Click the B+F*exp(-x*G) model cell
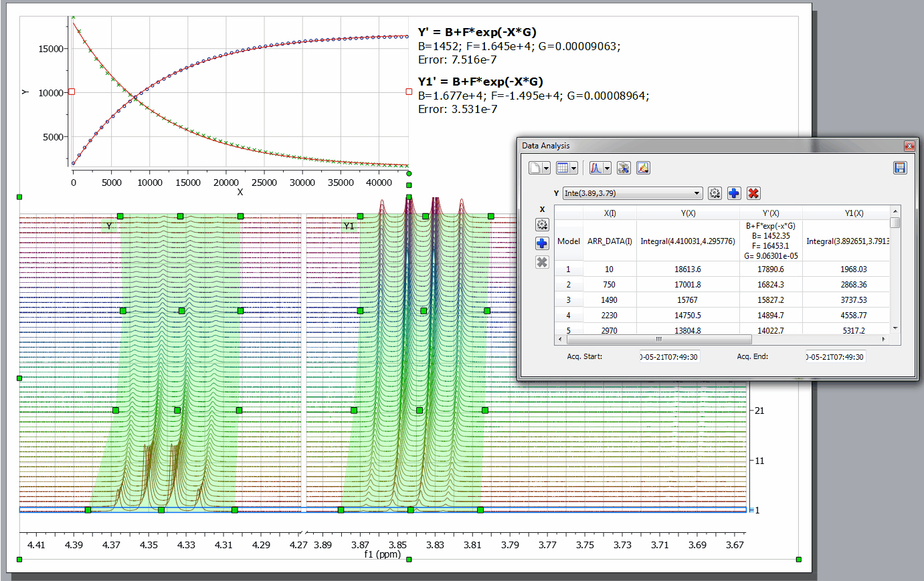Screen dimensions: 924x581 coord(771,241)
